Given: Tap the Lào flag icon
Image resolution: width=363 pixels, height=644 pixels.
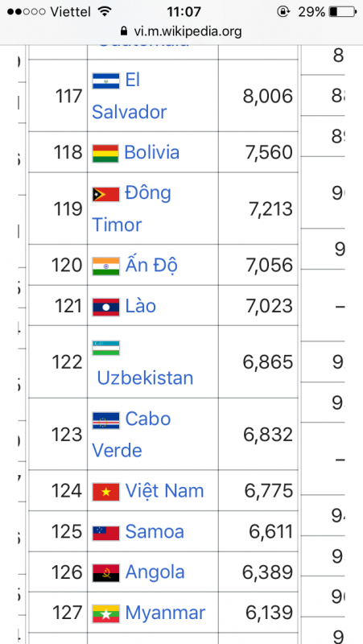Looking at the screenshot, I should tap(106, 307).
